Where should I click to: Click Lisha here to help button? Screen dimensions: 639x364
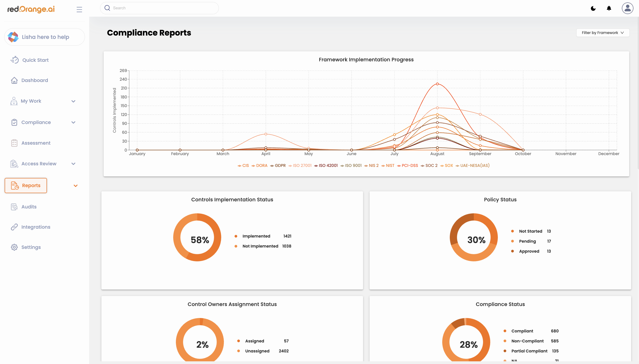coord(44,37)
